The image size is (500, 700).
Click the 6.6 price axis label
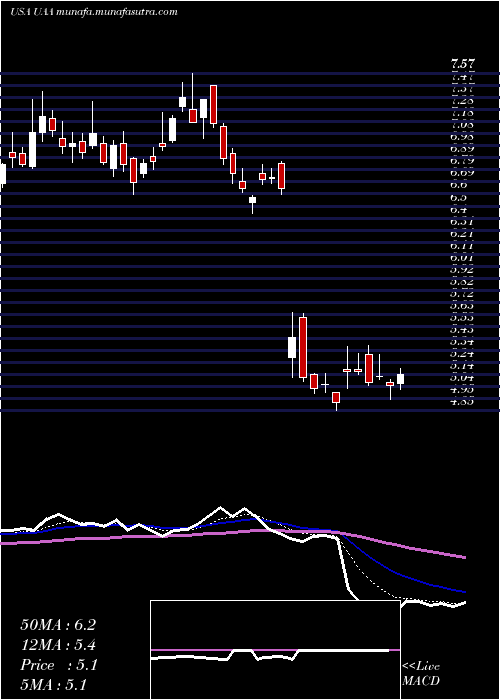pyautogui.click(x=460, y=185)
